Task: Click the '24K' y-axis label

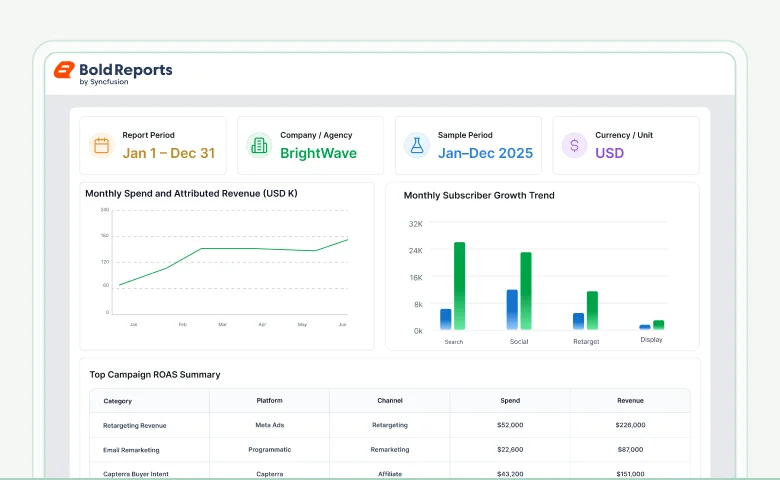Action: [x=415, y=251]
